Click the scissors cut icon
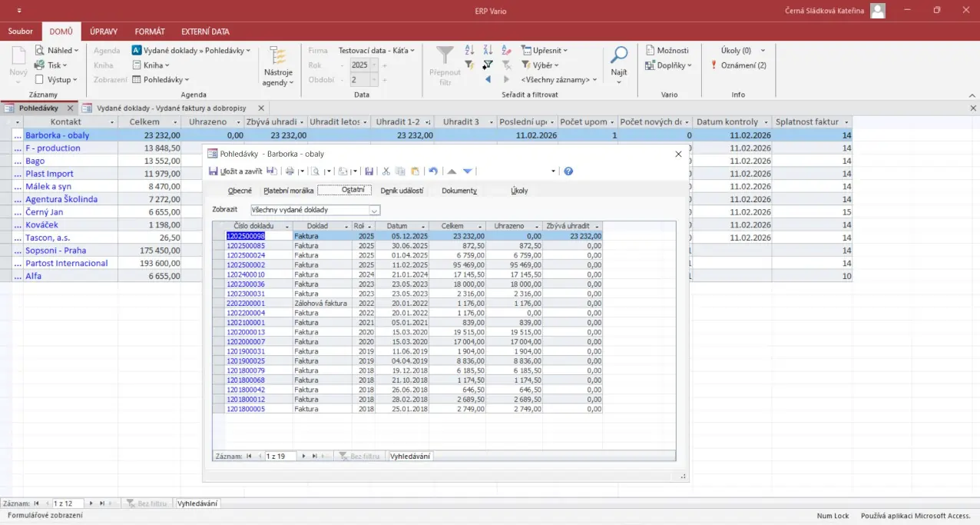 (386, 171)
